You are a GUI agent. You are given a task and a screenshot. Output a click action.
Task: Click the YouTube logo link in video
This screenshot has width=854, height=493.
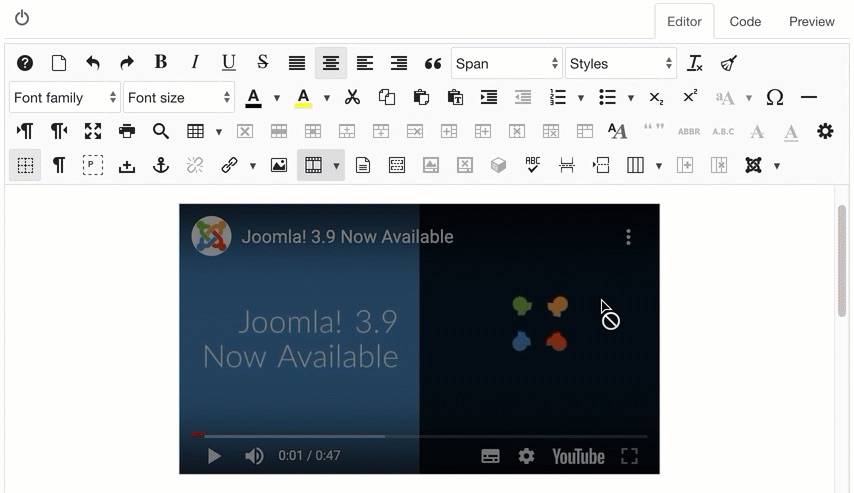point(578,456)
